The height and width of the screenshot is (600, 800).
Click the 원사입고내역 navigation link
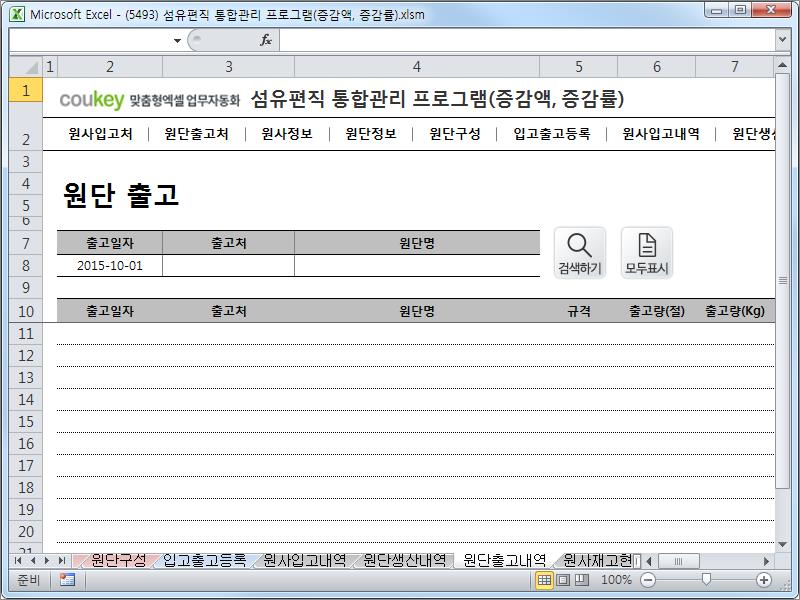(x=661, y=134)
